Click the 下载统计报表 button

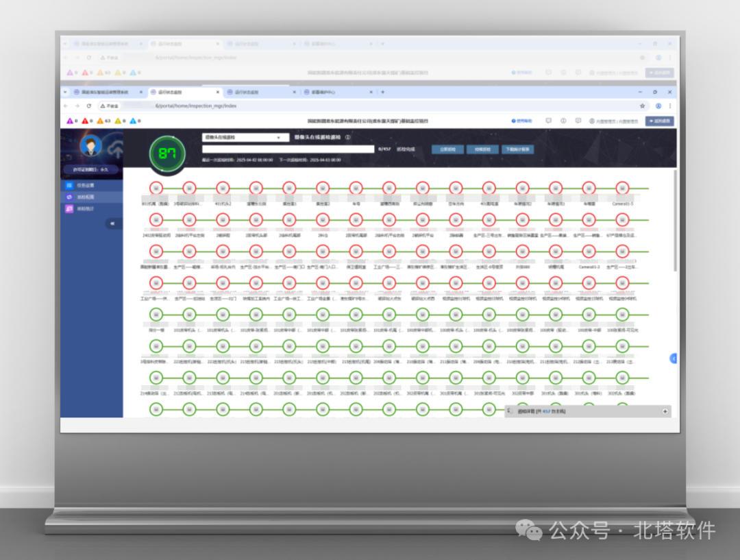[518, 149]
